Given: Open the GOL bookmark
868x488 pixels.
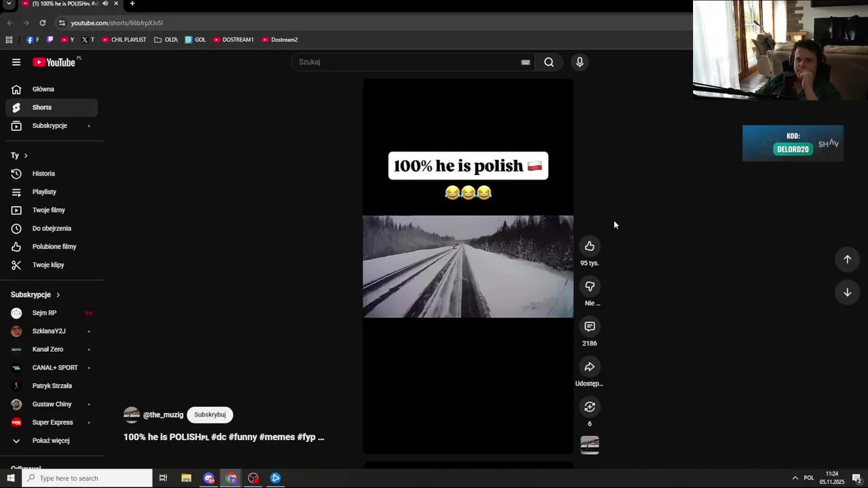Looking at the screenshot, I should coord(195,40).
